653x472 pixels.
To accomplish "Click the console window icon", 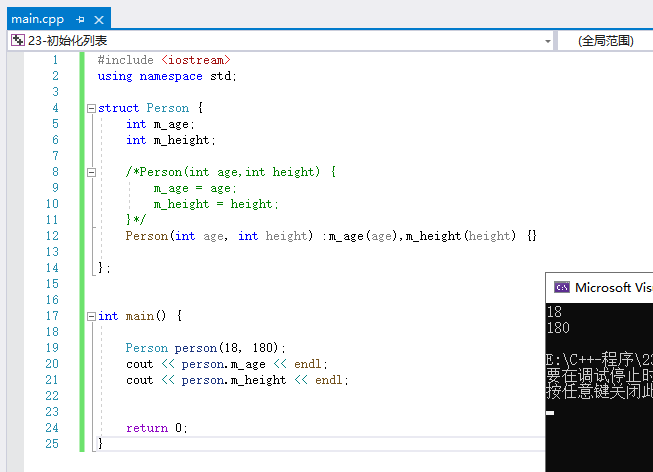I will pyautogui.click(x=561, y=287).
